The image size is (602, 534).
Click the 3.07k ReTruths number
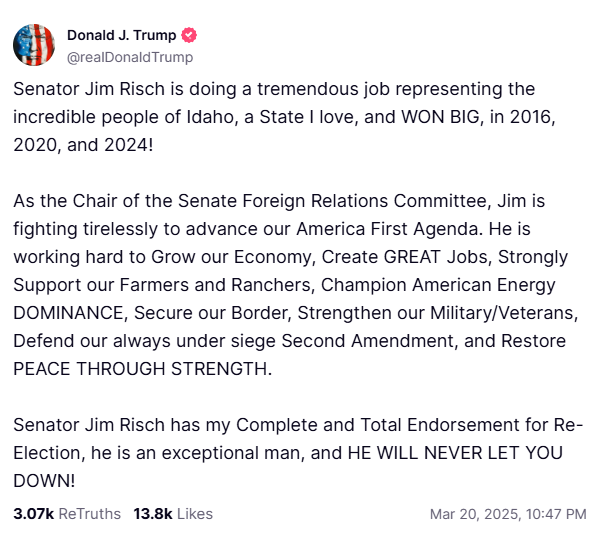[34, 514]
